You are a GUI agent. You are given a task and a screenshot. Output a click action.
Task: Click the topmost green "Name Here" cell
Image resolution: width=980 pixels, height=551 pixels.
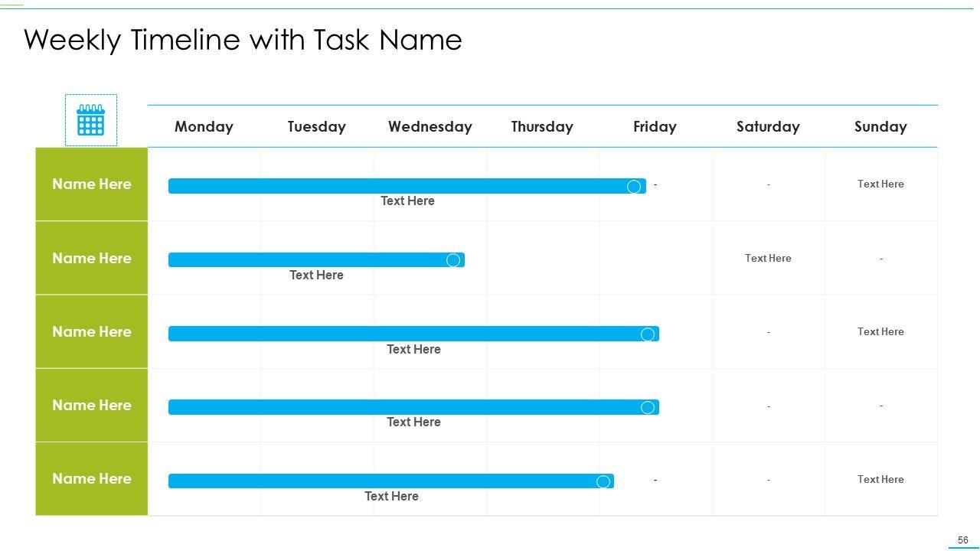pyautogui.click(x=91, y=184)
